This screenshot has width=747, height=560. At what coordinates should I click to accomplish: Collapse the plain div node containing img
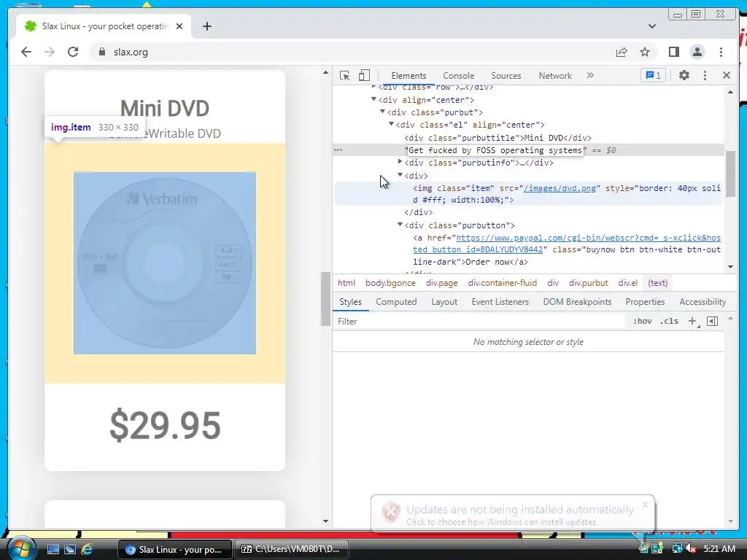(400, 175)
